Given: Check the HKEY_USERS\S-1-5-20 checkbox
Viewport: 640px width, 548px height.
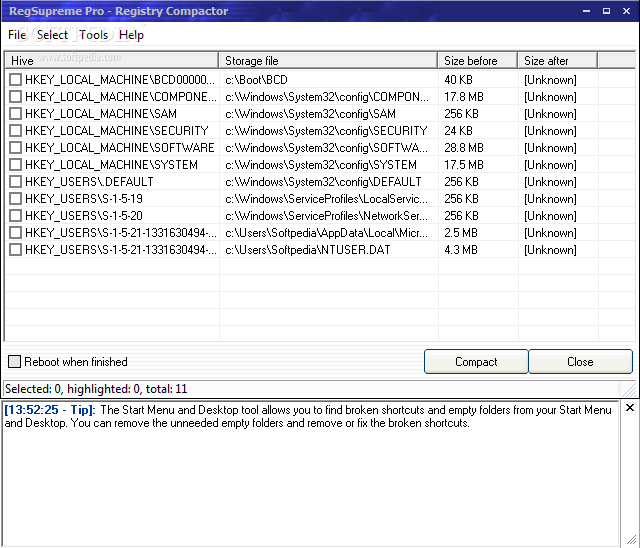Looking at the screenshot, I should click(x=16, y=215).
